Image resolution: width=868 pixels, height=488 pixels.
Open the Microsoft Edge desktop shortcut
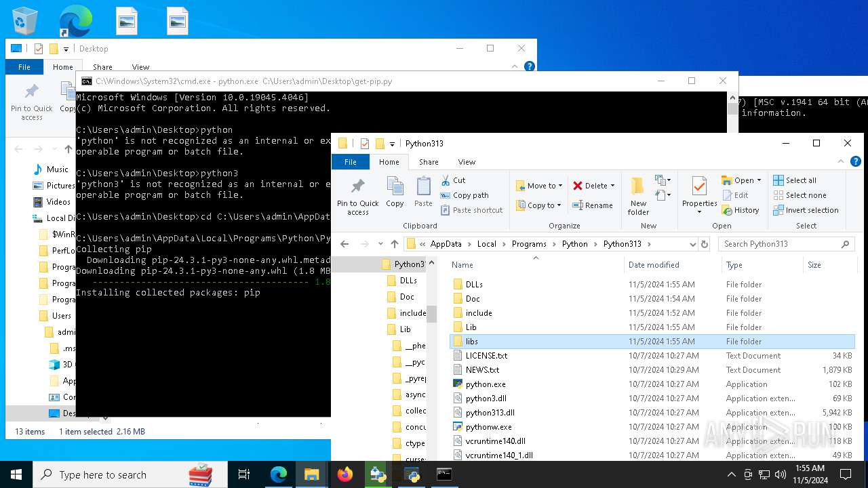[x=75, y=21]
